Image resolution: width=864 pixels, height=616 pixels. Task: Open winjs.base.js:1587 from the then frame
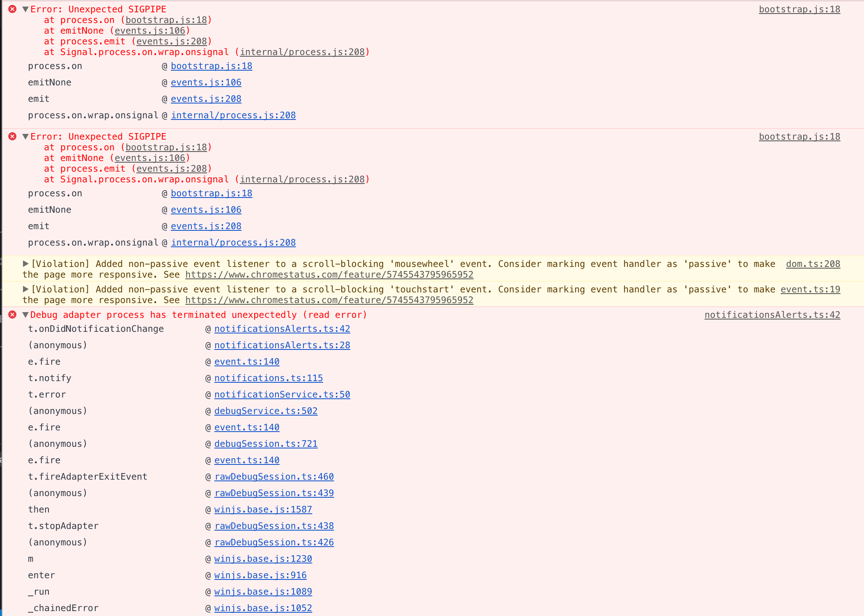click(x=263, y=509)
